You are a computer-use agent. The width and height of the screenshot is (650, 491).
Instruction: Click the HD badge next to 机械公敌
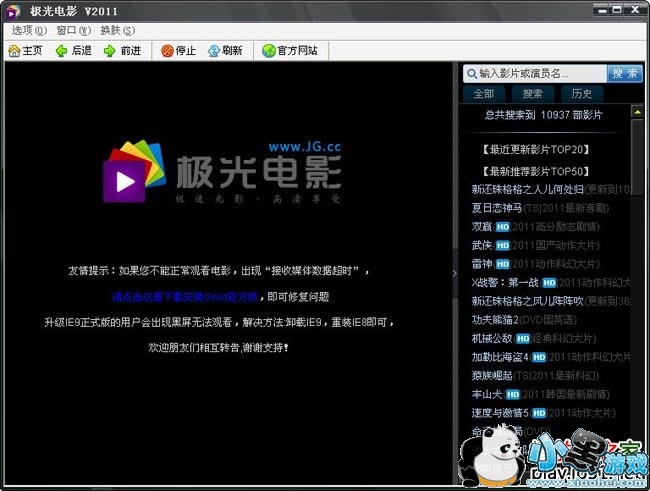pos(523,339)
